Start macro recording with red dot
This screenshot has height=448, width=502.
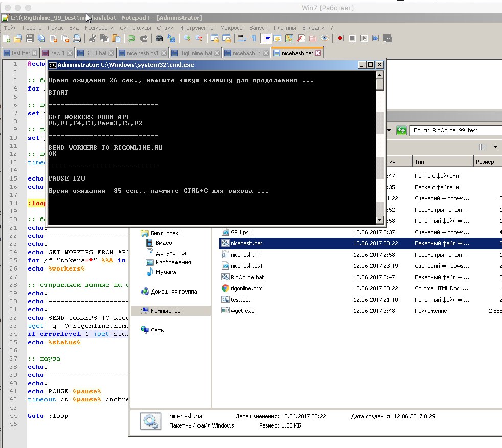[x=340, y=38]
